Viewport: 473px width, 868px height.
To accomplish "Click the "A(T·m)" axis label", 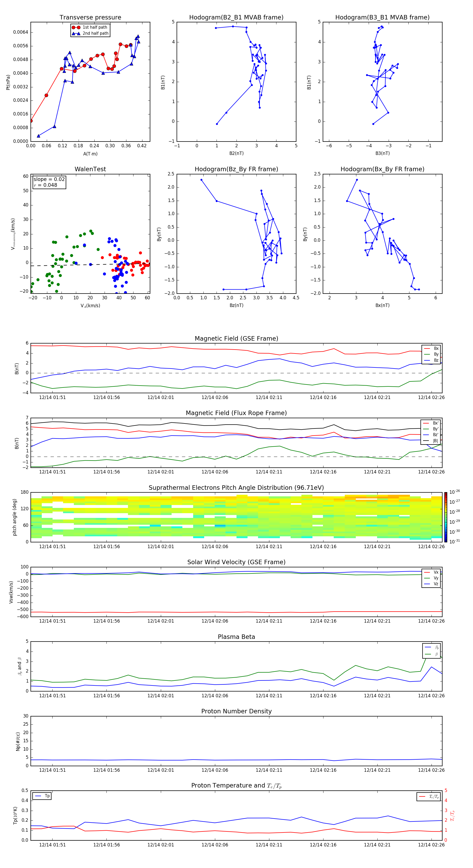I will [90, 154].
